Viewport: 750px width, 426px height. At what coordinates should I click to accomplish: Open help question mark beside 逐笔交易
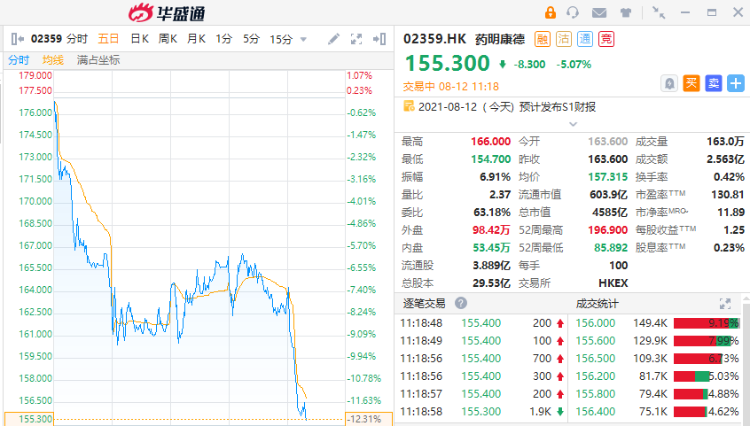(x=461, y=303)
